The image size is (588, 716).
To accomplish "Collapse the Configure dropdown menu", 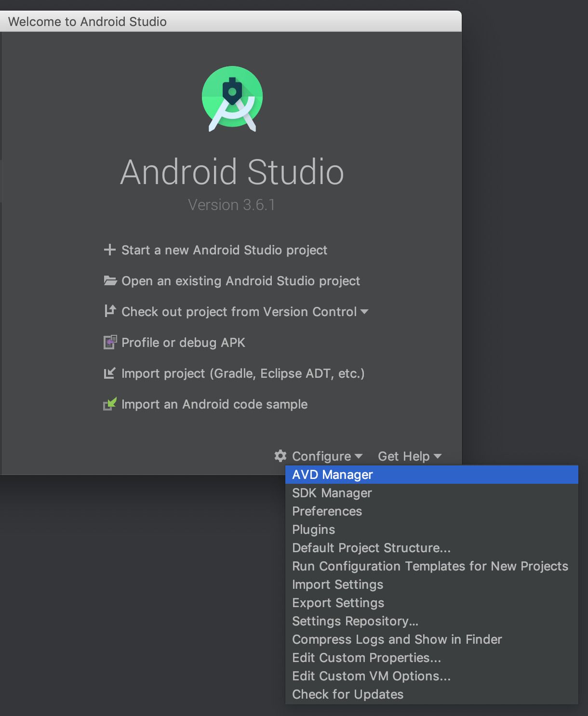I will pyautogui.click(x=327, y=456).
